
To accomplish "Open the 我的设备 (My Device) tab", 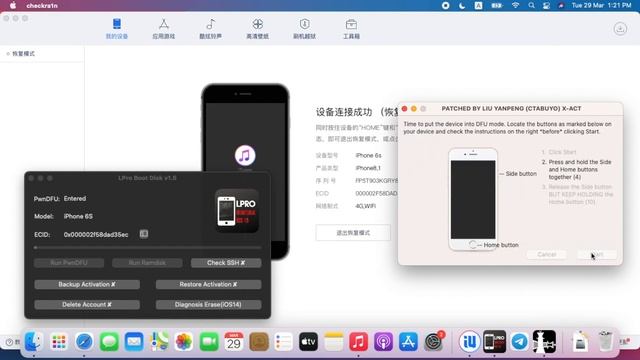I will [x=117, y=29].
